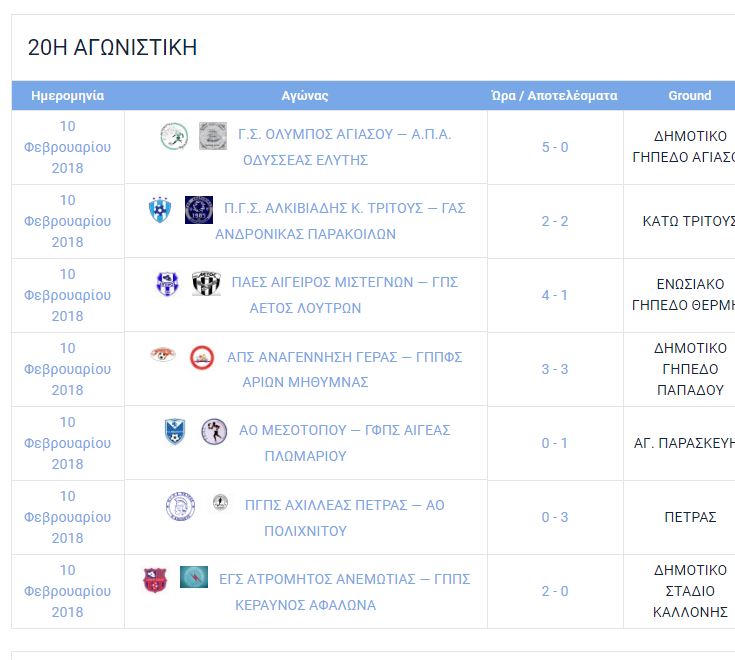This screenshot has height=660, width=735.
Task: Select the ΚΕΡΑΥΝΟΣ ΑΦΑΛΩΝΑ teal lightning logo
Action: [x=194, y=577]
